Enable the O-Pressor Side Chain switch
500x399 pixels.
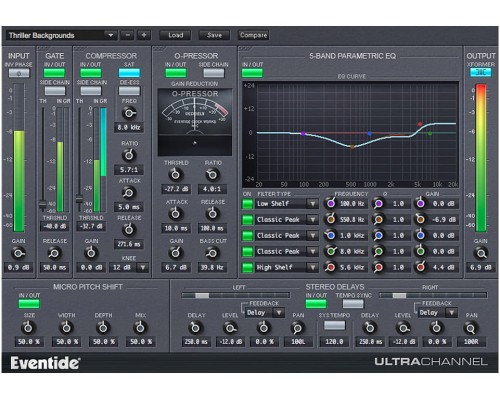coord(214,73)
